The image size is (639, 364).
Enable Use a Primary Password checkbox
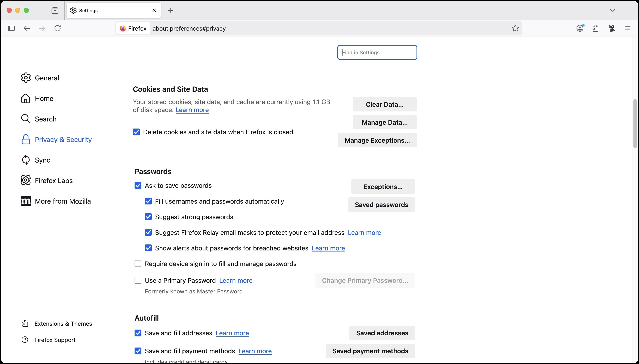[x=138, y=280]
